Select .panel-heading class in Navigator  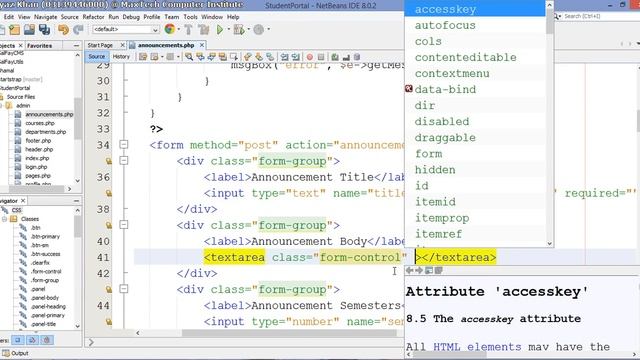coord(48,307)
